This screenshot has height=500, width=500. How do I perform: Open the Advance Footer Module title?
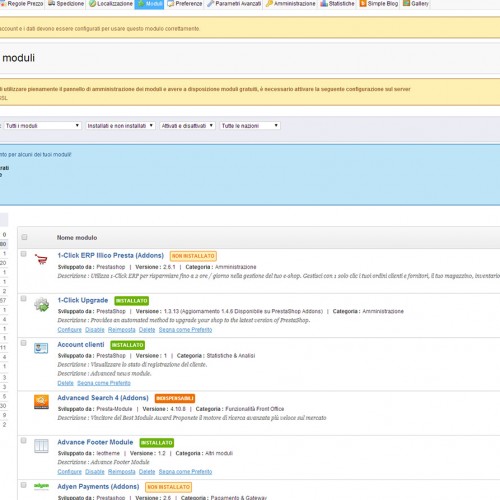tap(95, 442)
